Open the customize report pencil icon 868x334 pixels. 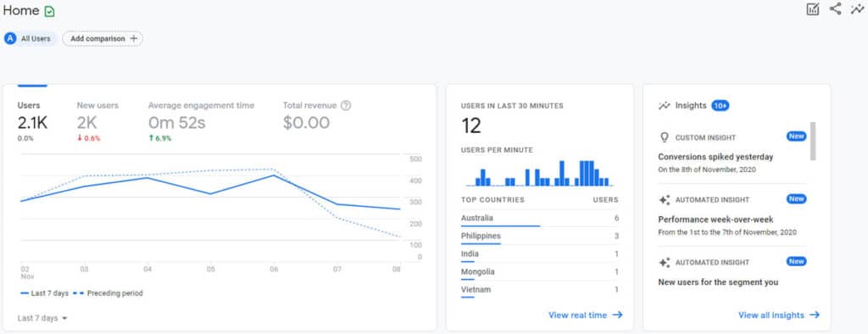pos(813,8)
